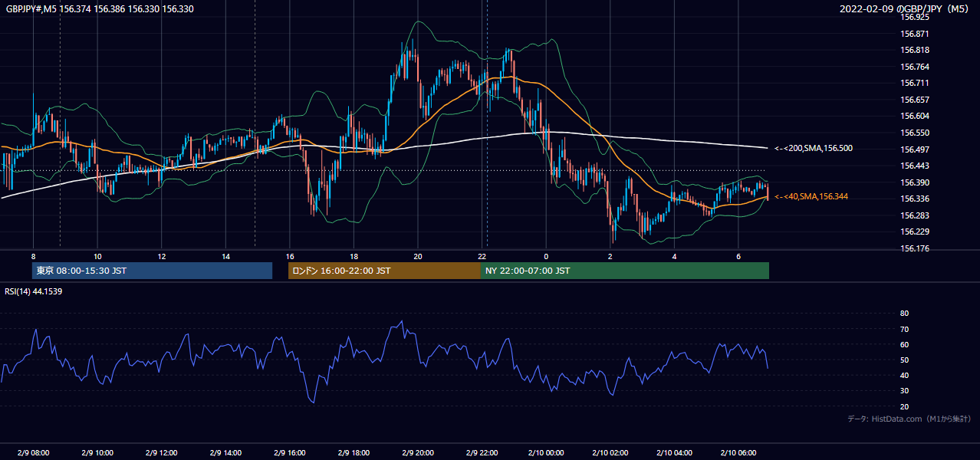The image size is (980, 460).
Task: Select the 40 SMA label showing 156.344
Action: coord(811,197)
